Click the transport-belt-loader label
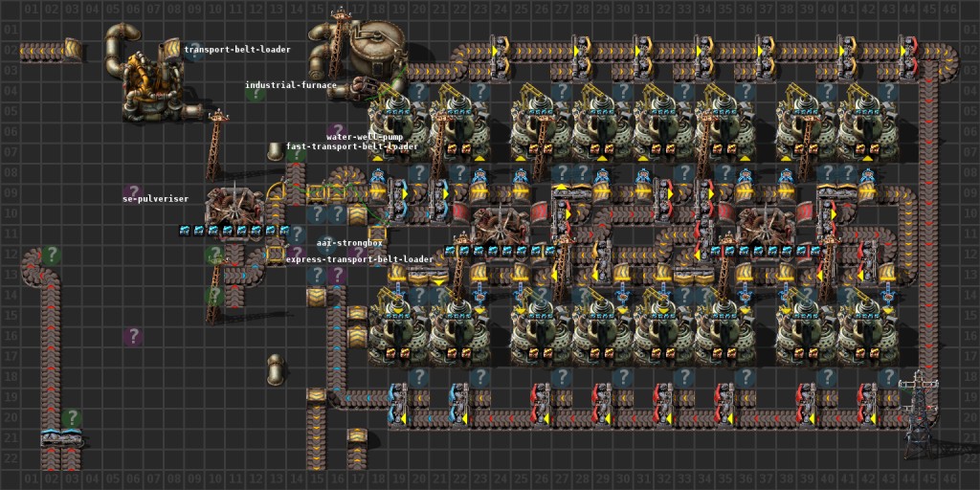This screenshot has width=980, height=490. [237, 49]
